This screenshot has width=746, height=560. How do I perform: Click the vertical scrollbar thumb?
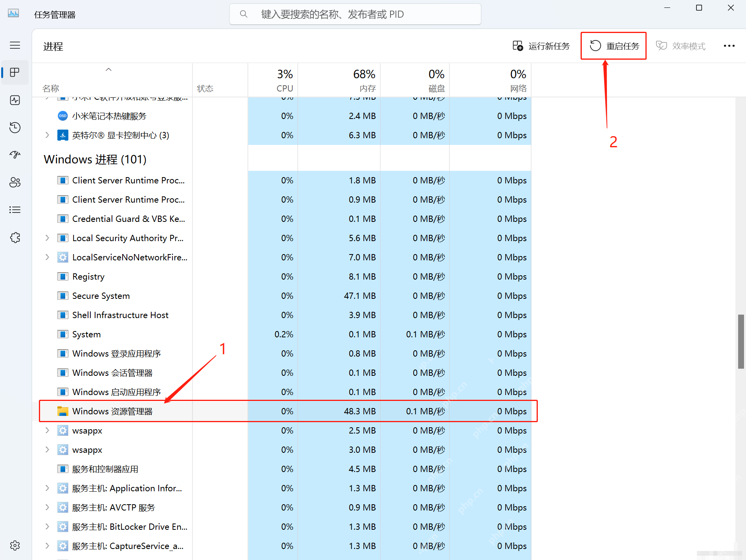pyautogui.click(x=741, y=342)
